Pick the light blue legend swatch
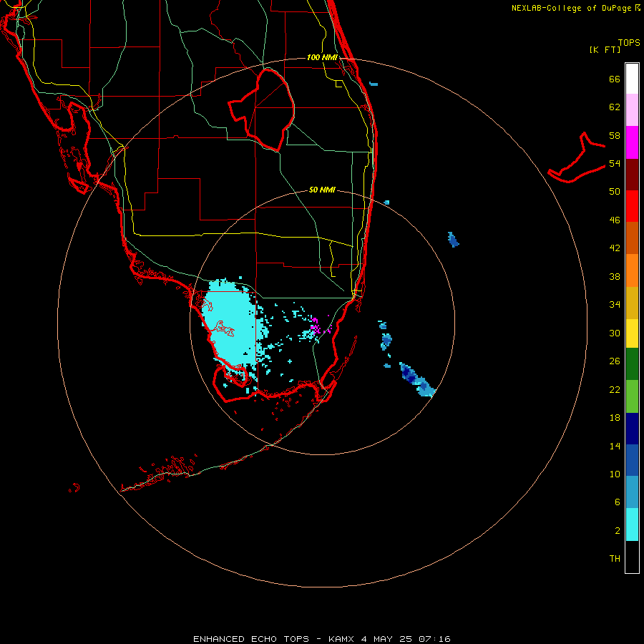 tap(632, 492)
